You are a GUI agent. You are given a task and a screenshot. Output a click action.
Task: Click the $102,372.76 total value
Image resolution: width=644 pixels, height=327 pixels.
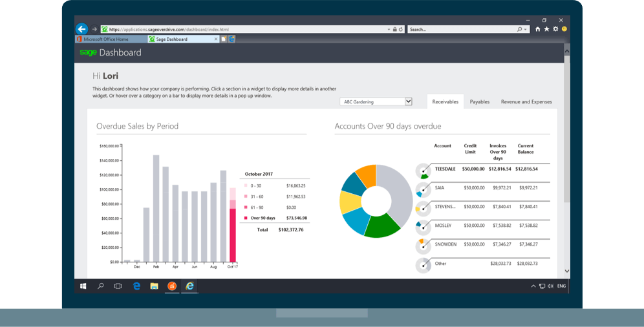point(291,230)
